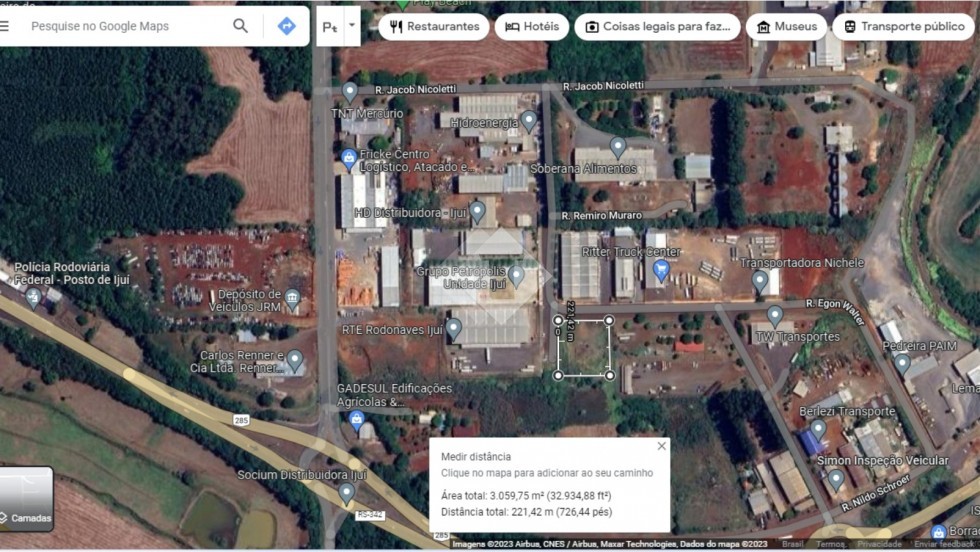The width and height of the screenshot is (980, 552).
Task: Click the bottom-right measurement point handle
Action: point(610,375)
